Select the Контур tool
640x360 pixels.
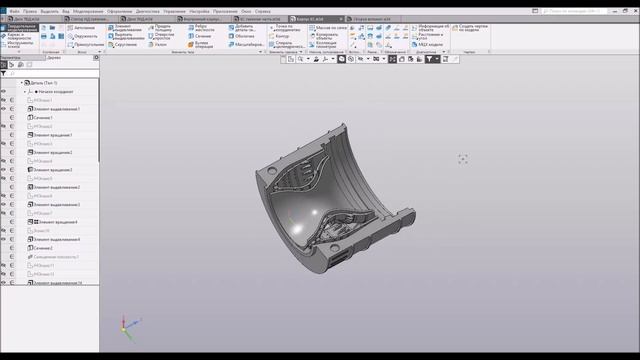[x=279, y=36]
